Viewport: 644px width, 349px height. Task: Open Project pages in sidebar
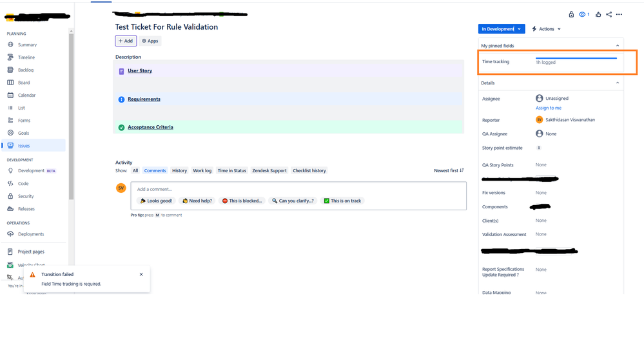click(x=31, y=252)
